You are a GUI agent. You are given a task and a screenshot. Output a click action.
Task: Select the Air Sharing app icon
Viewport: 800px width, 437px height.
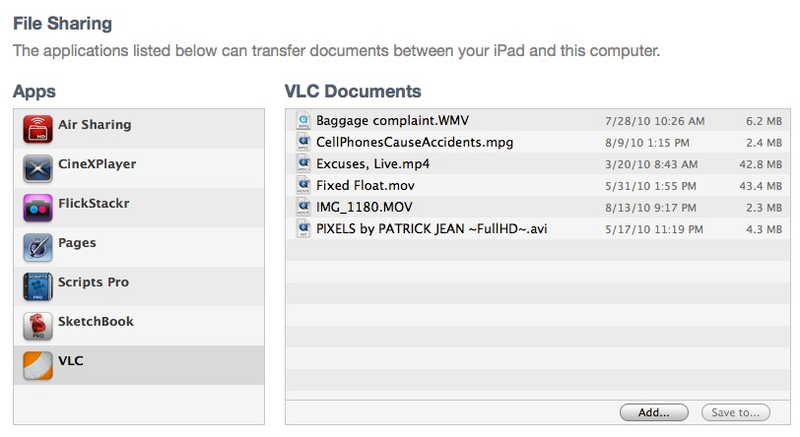pyautogui.click(x=38, y=129)
